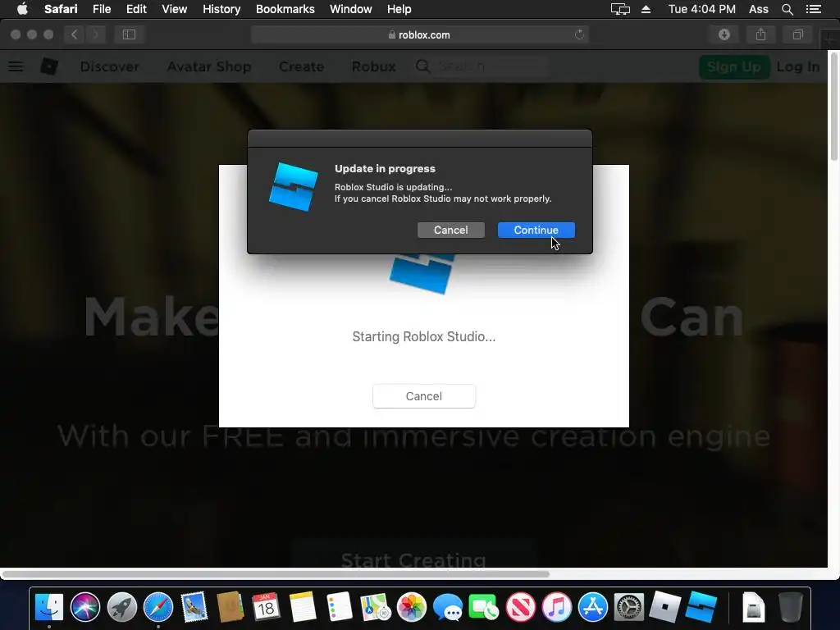
Task: Open the Safari share button
Action: (x=760, y=34)
